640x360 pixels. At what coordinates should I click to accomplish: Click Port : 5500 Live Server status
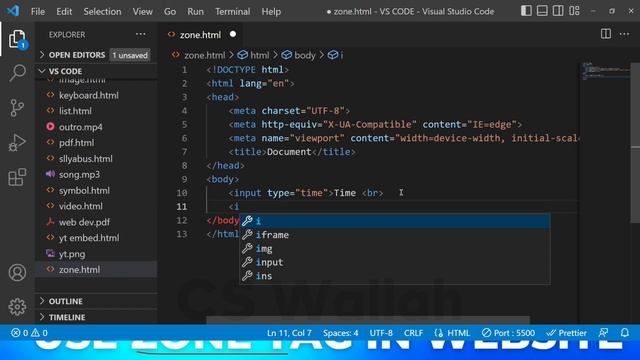(508, 333)
